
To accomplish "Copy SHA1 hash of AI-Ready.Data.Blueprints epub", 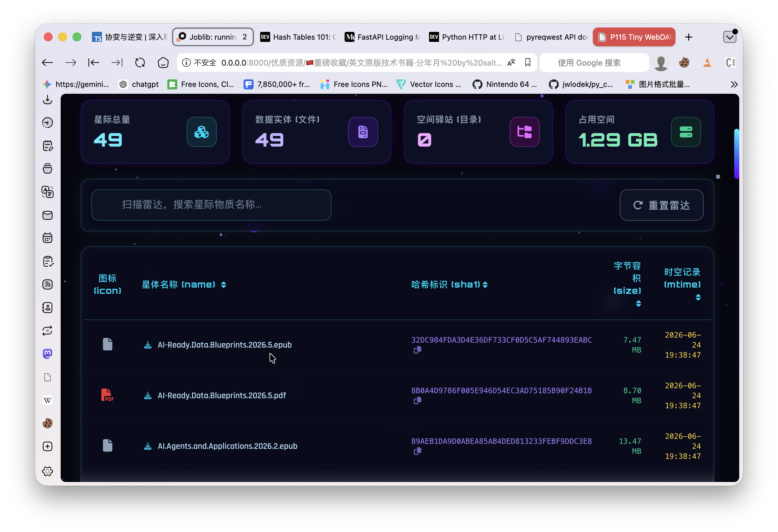I will (x=417, y=350).
